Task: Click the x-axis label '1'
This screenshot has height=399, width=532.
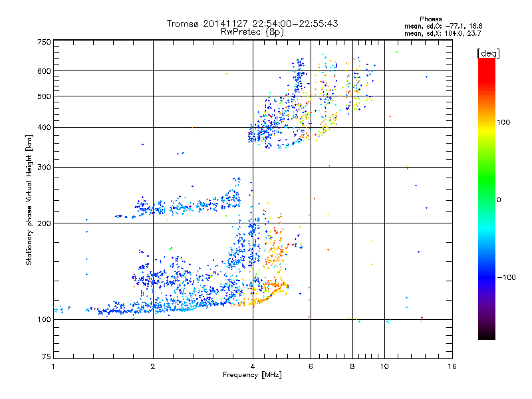Action: 53,366
